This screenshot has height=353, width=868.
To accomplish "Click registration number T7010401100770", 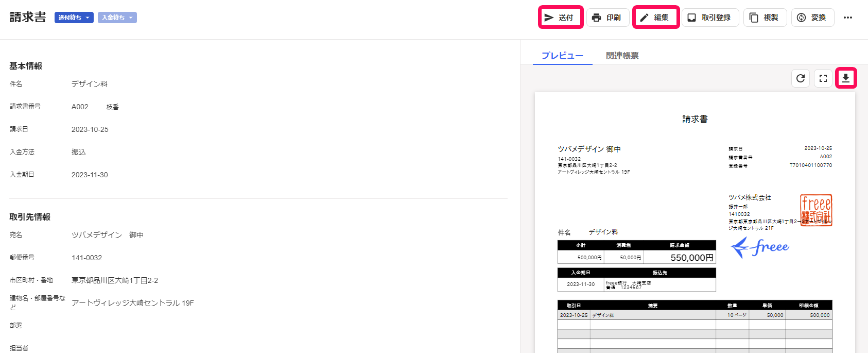I will [x=811, y=165].
